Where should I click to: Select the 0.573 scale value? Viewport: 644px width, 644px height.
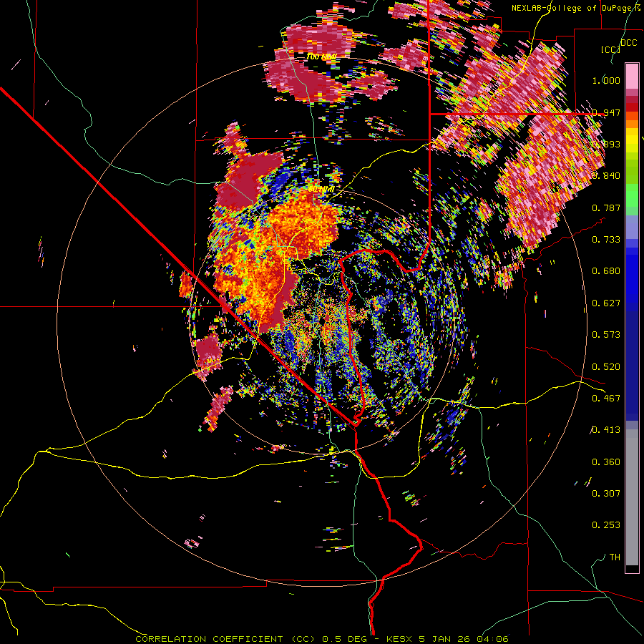click(606, 335)
